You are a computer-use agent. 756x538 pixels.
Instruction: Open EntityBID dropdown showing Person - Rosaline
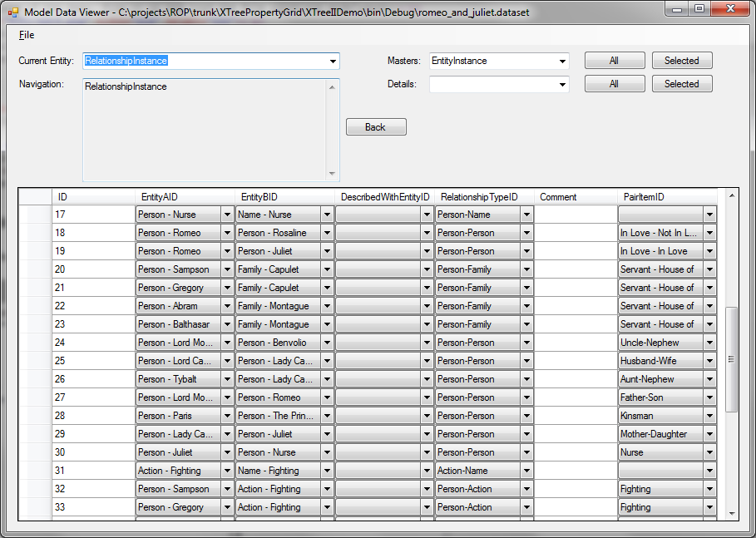pos(328,233)
